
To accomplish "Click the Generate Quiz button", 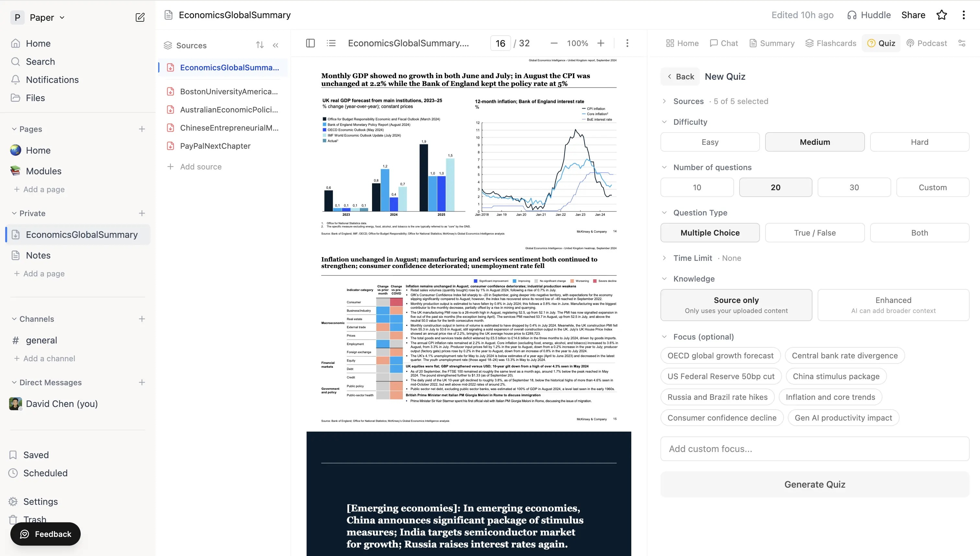I will [x=815, y=484].
